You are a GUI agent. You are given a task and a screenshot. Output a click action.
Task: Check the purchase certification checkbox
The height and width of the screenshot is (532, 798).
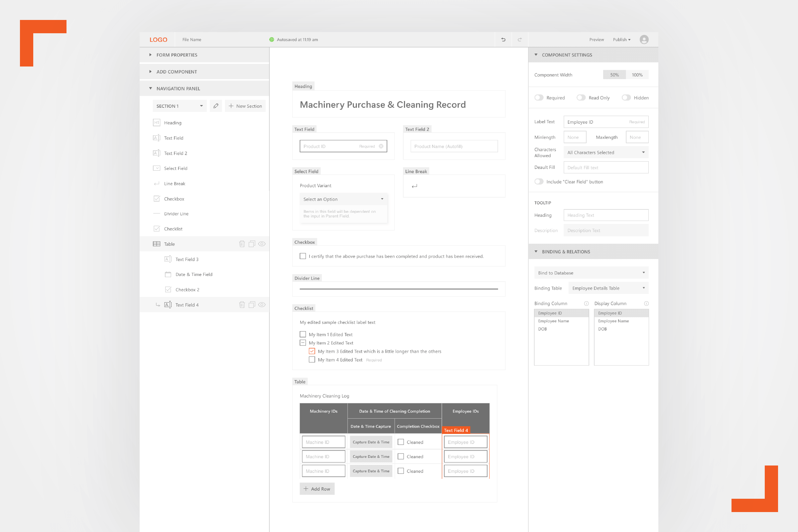303,256
